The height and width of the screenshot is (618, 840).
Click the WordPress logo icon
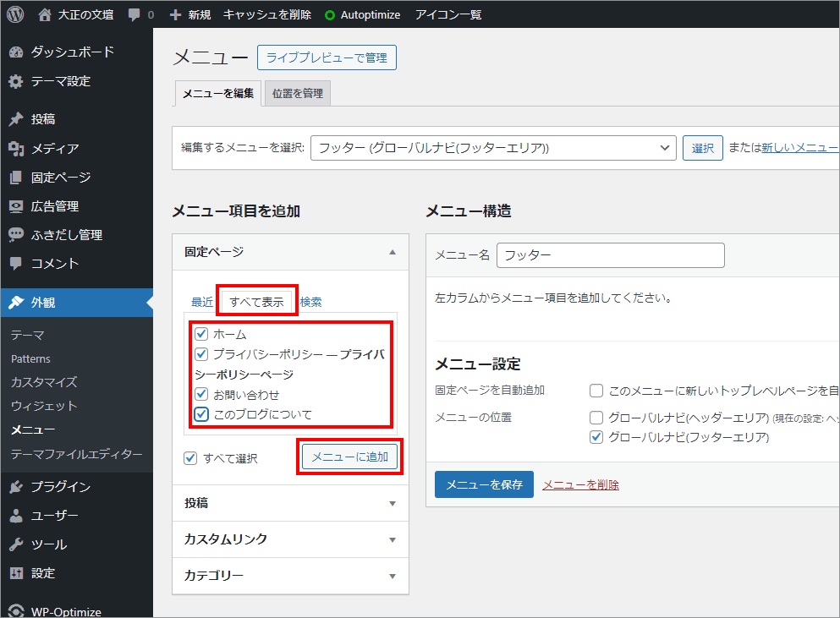tap(15, 14)
